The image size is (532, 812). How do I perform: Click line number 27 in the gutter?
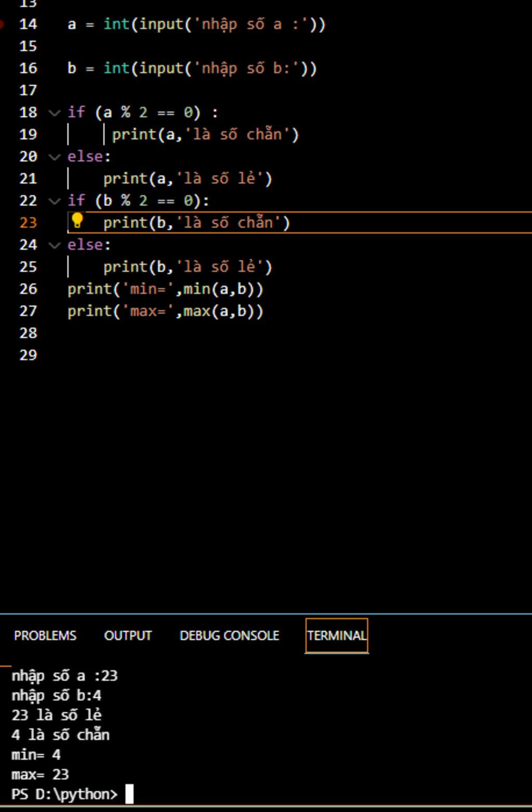click(28, 311)
